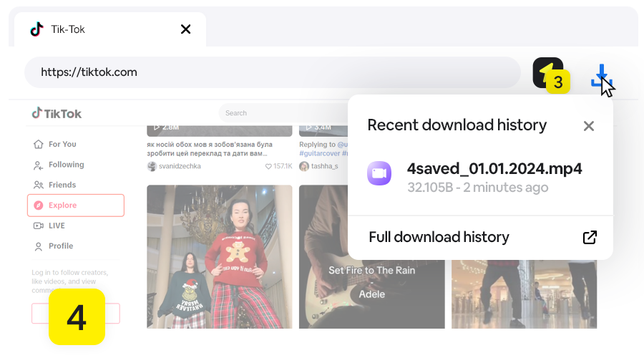The height and width of the screenshot is (358, 644).
Task: Switch to the LIVE section
Action: 57,226
